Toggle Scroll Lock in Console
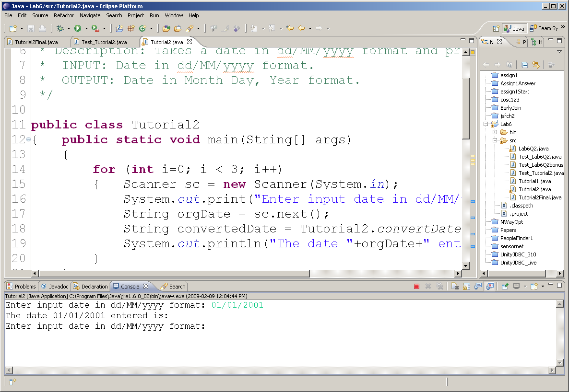Image resolution: width=569 pixels, height=392 pixels. [466, 287]
